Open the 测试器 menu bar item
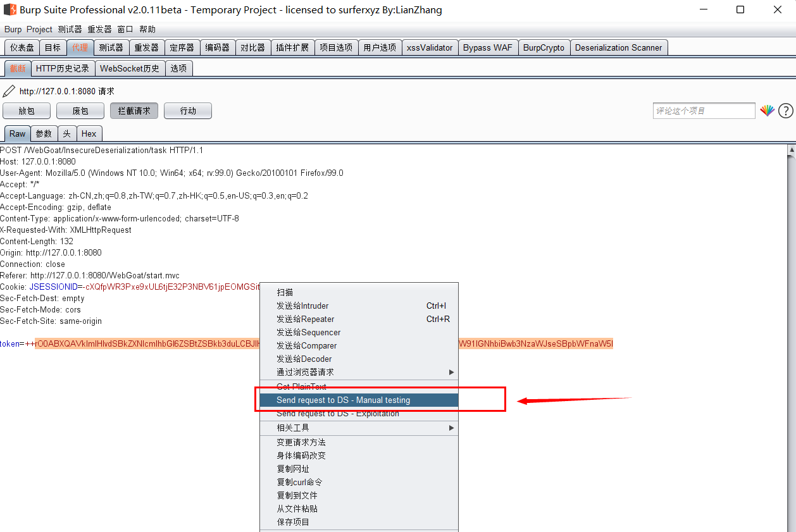The width and height of the screenshot is (796, 532). pyautogui.click(x=70, y=29)
